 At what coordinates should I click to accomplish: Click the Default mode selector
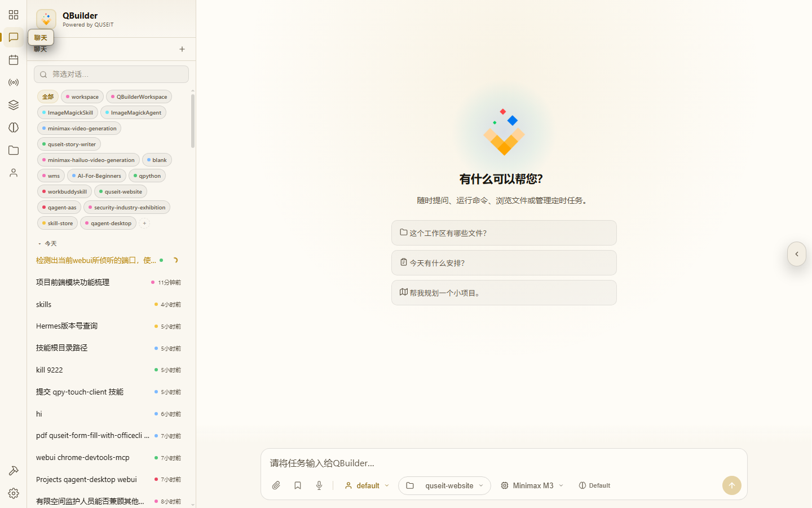594,485
